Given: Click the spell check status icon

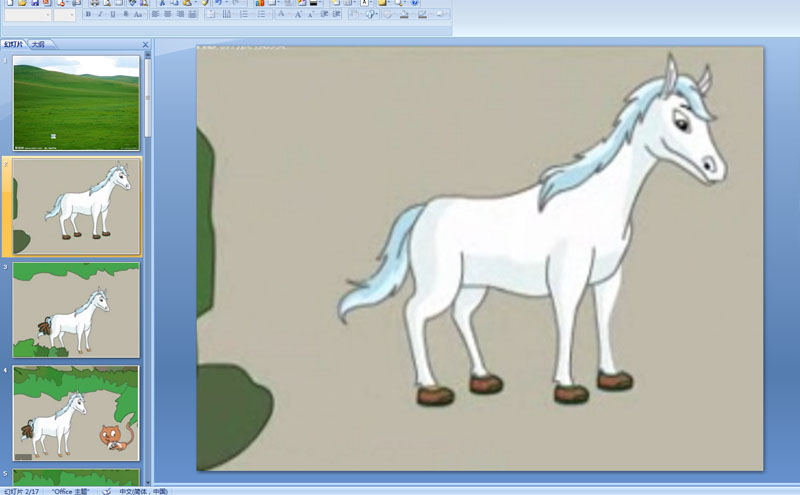Looking at the screenshot, I should [107, 491].
